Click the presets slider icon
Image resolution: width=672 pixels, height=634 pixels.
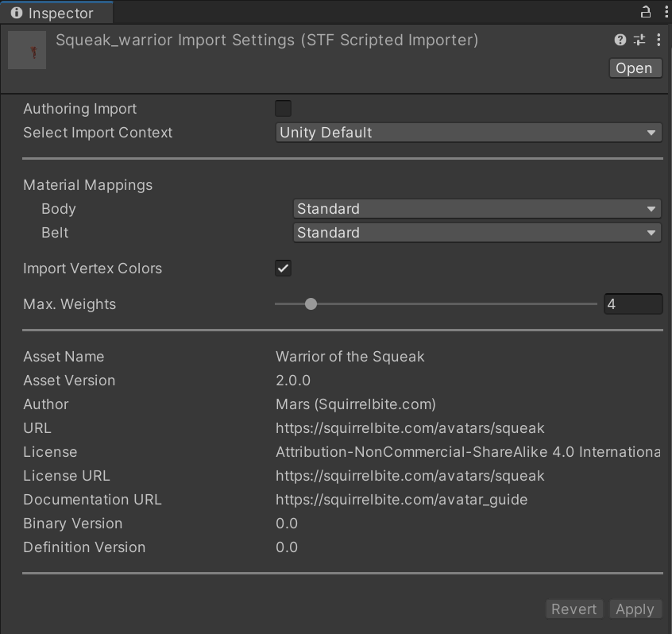pyautogui.click(x=639, y=40)
